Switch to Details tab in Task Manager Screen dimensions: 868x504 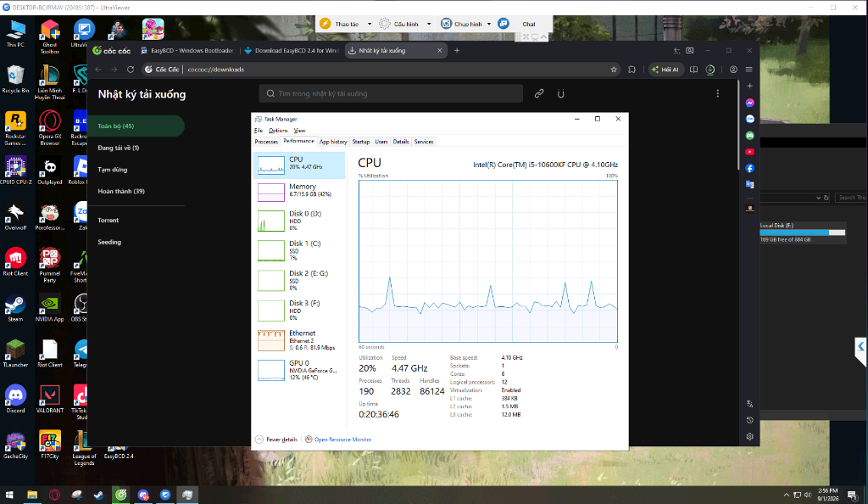coord(401,142)
